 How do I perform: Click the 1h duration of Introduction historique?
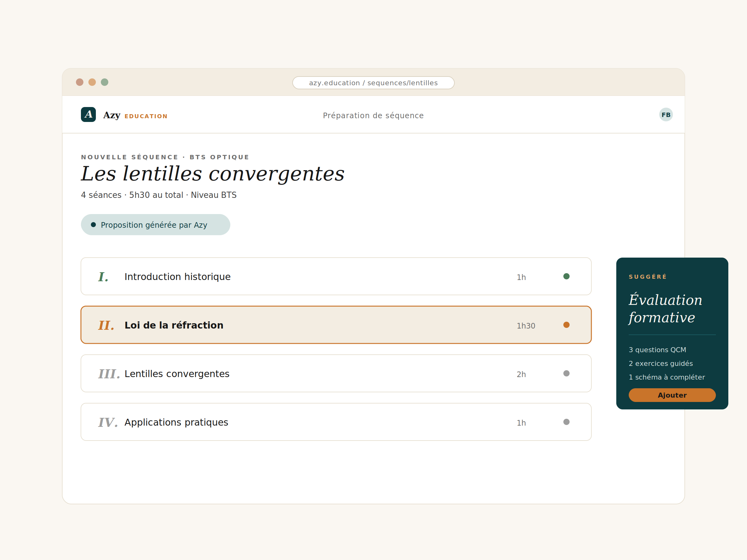coord(521,278)
